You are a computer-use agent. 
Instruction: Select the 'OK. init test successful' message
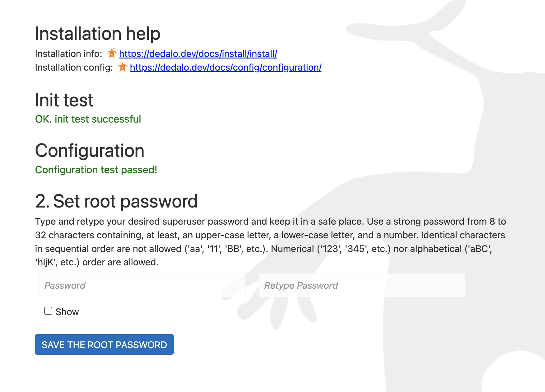pos(88,119)
